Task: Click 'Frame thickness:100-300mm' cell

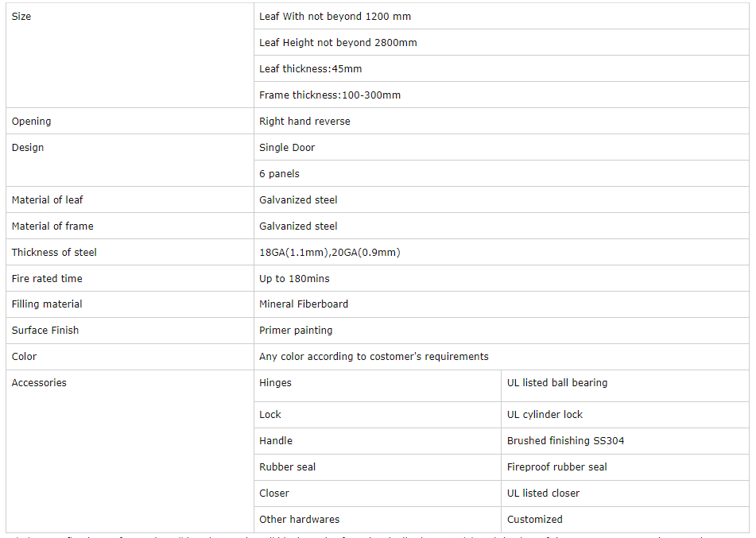Action: point(330,95)
